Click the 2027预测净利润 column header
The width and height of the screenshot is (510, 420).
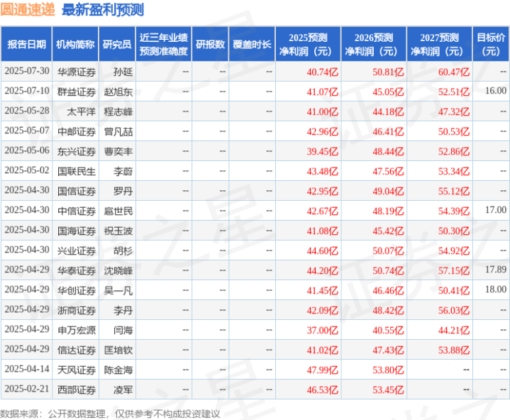(439, 44)
